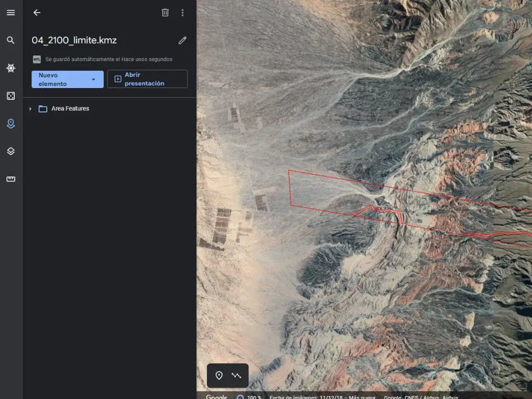The image size is (532, 399).
Task: Select the Area Features folder item
Action: (70, 109)
